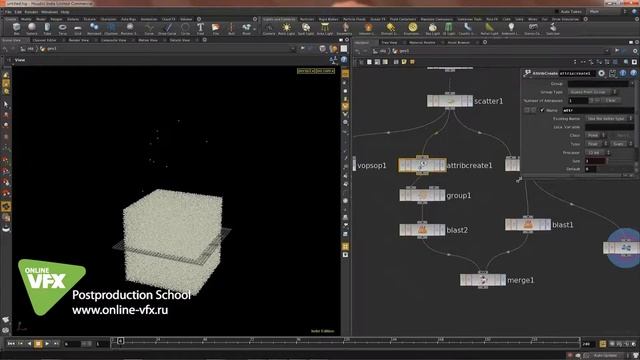Image resolution: width=640 pixels, height=360 pixels.
Task: Click the timeline stop button
Action: [38, 344]
